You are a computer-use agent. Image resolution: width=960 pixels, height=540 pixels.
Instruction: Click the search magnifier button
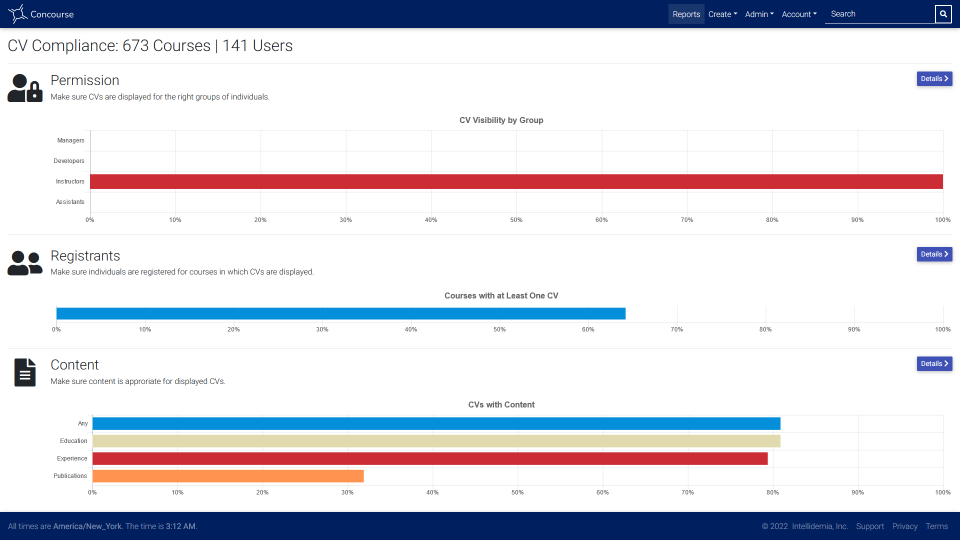click(x=943, y=14)
